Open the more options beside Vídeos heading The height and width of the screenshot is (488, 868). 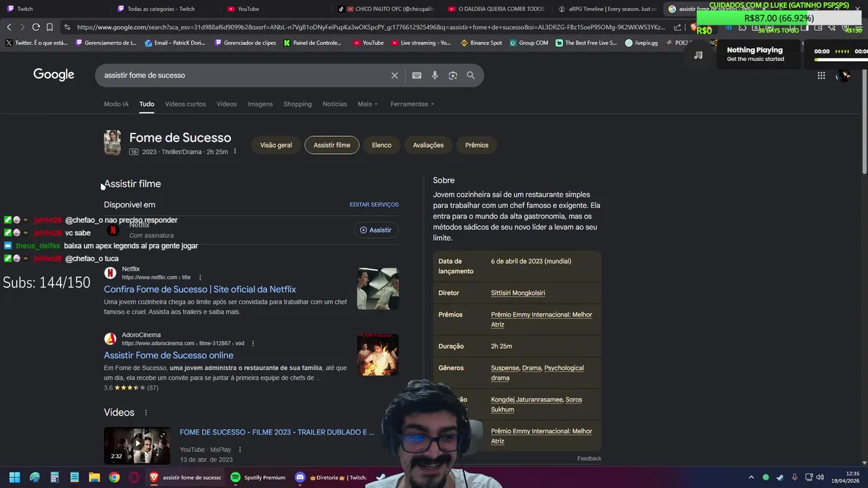[x=145, y=413]
